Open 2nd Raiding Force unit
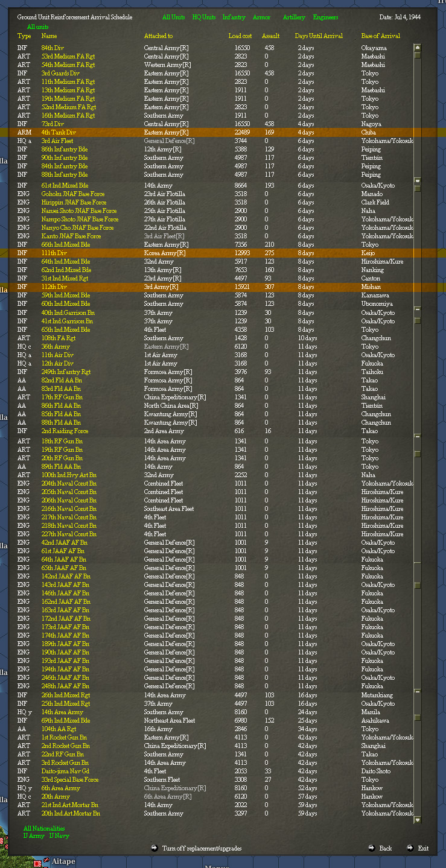 pos(65,431)
